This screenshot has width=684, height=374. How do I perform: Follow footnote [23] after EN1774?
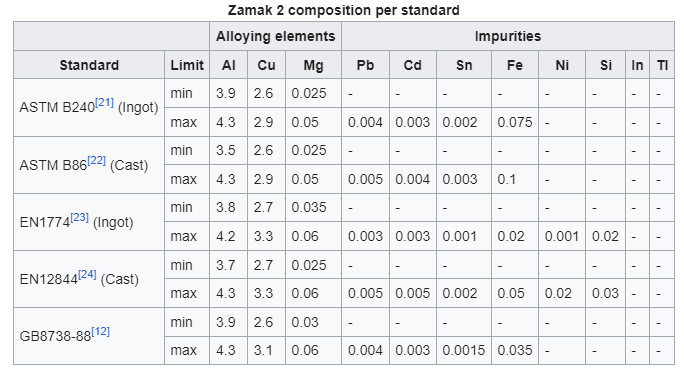point(79,217)
